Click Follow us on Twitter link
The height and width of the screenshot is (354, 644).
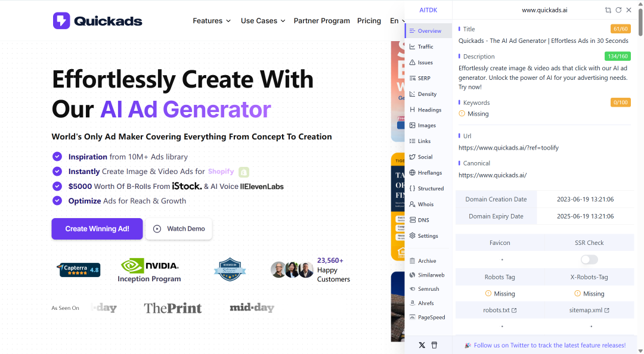coord(550,346)
